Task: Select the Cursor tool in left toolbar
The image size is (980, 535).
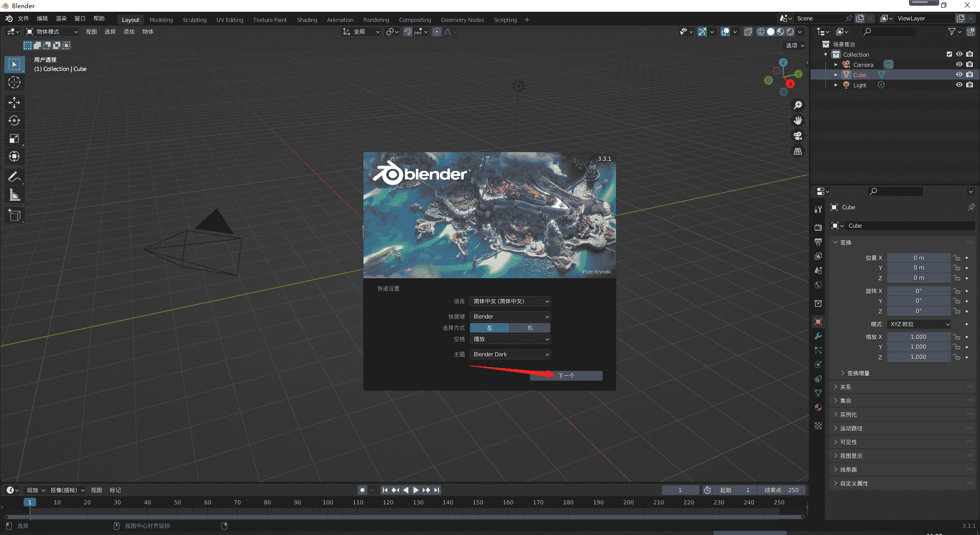Action: (14, 82)
